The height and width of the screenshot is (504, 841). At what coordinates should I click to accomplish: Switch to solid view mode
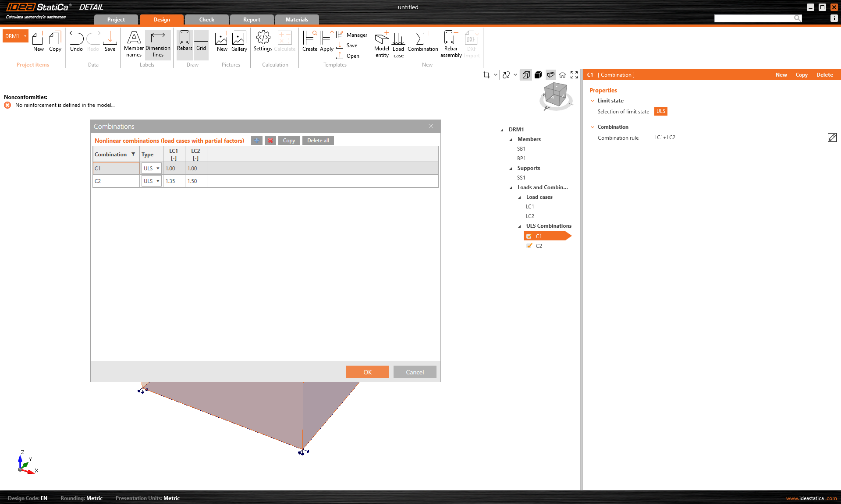click(x=538, y=75)
